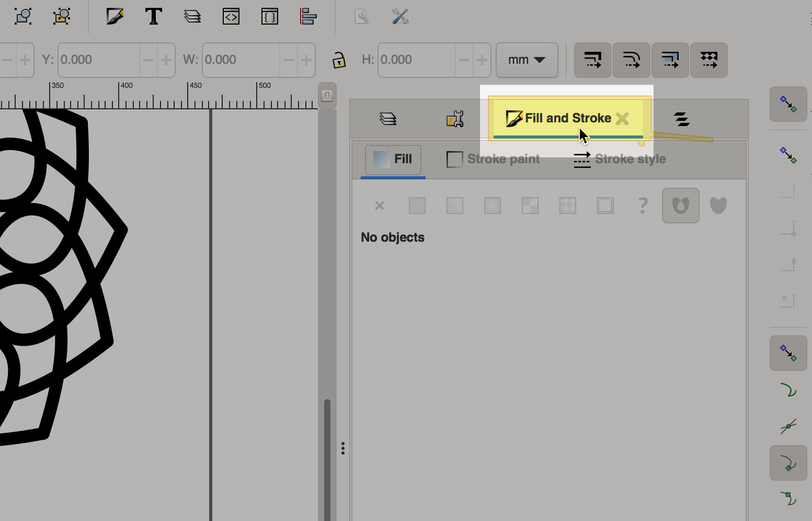Click the Y coordinate input field

98,60
